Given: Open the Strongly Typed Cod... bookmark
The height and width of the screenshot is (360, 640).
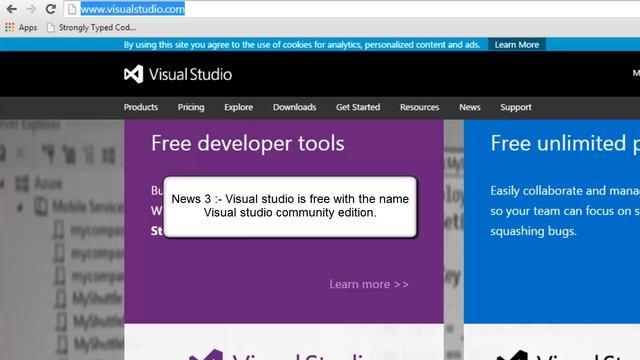Looking at the screenshot, I should click(x=91, y=27).
